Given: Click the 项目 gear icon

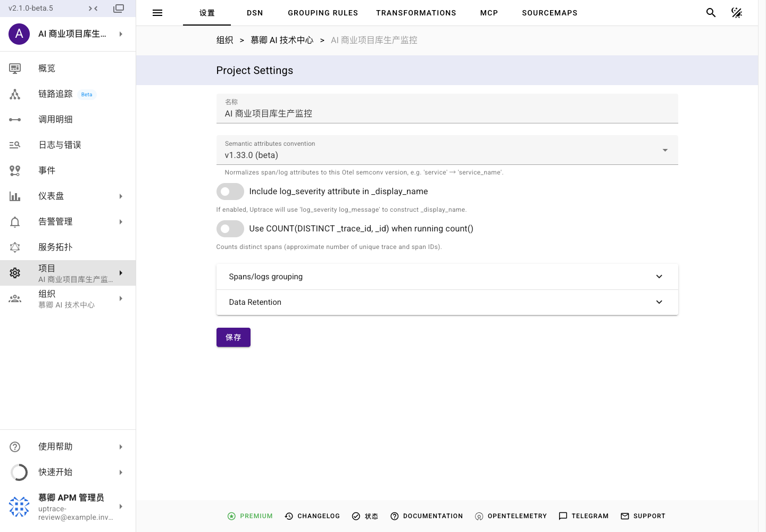Looking at the screenshot, I should (x=15, y=273).
